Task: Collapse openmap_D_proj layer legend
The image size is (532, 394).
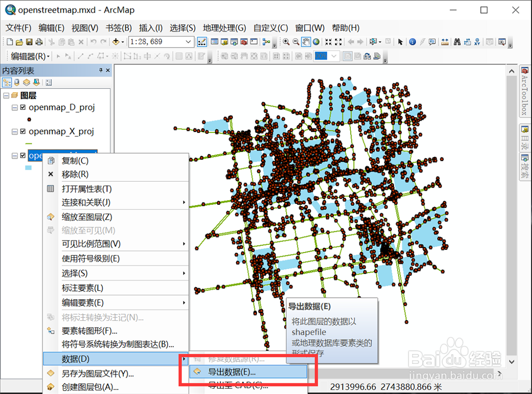Action: click(15, 107)
